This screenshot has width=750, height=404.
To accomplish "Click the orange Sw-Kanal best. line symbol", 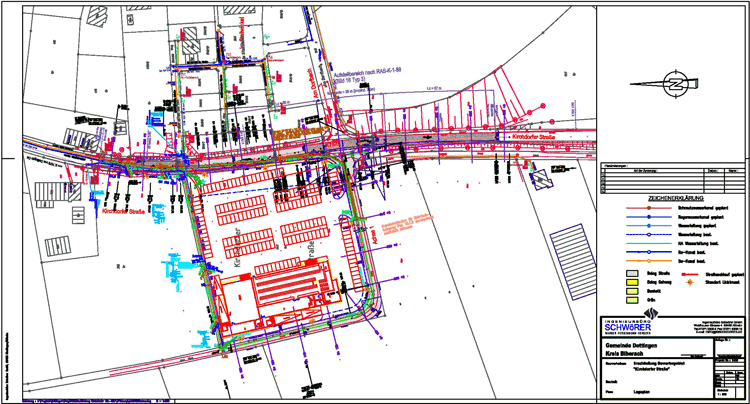I will coord(647,262).
